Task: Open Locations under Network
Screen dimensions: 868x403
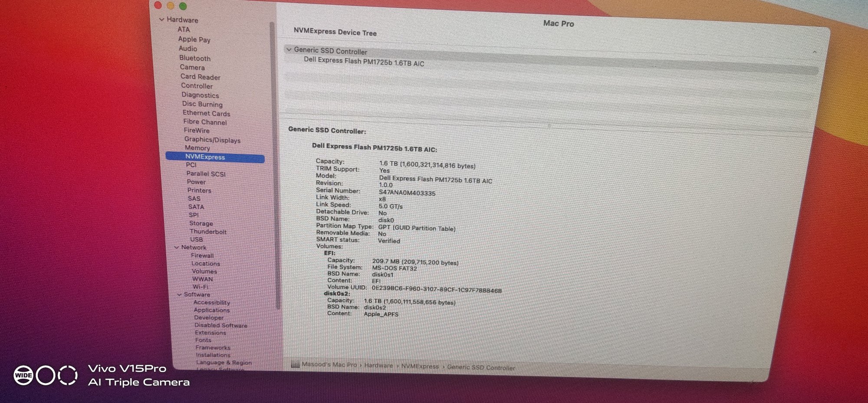Action: coord(206,264)
